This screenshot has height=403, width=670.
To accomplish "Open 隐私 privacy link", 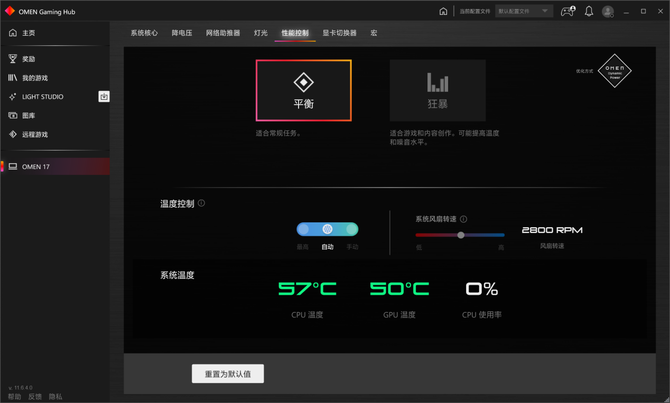I will [x=56, y=397].
